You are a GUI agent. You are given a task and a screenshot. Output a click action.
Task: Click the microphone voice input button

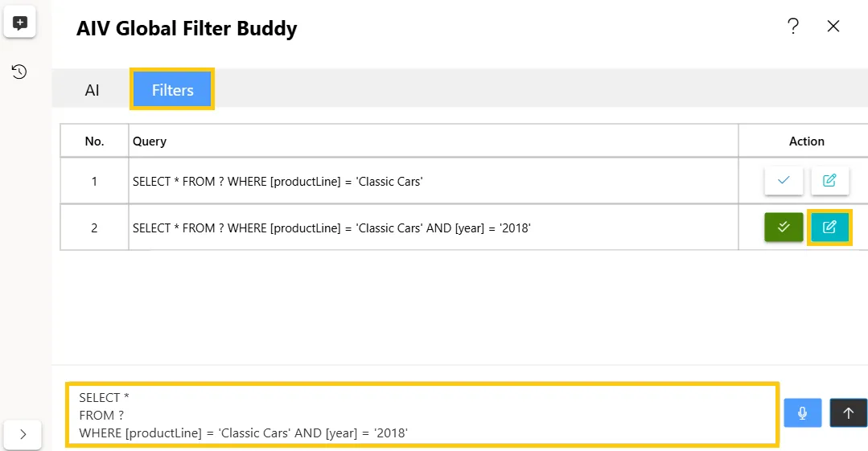[x=803, y=413]
